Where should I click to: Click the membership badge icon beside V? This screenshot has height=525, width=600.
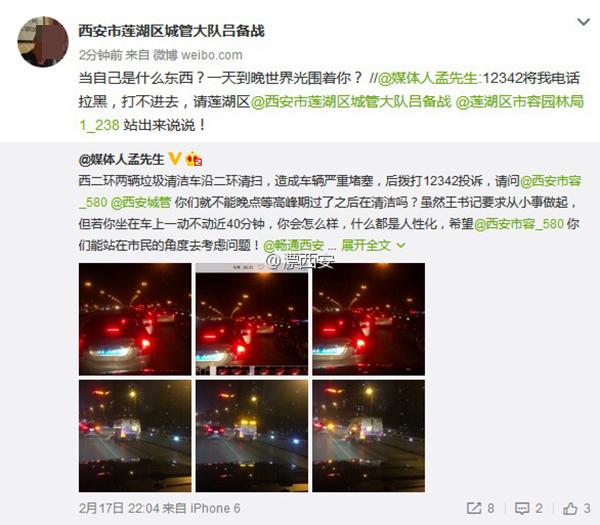pyautogui.click(x=194, y=159)
